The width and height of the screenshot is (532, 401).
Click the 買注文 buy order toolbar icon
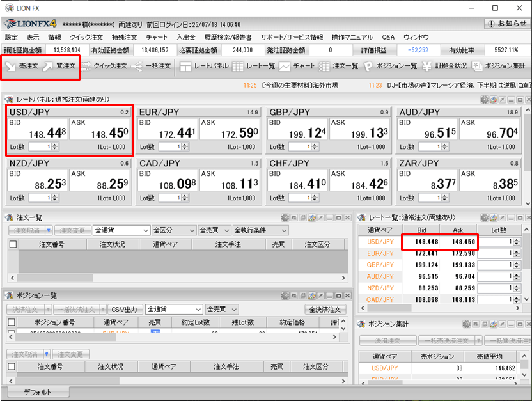click(59, 66)
